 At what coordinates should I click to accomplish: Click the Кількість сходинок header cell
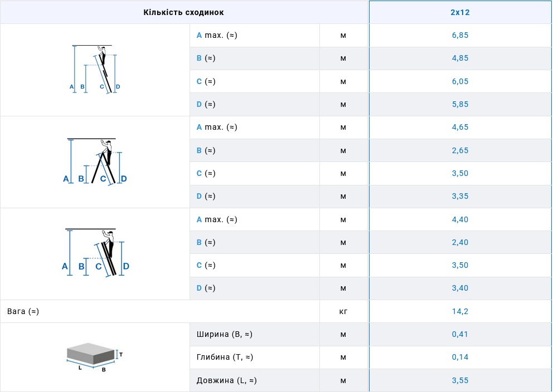coord(184,12)
